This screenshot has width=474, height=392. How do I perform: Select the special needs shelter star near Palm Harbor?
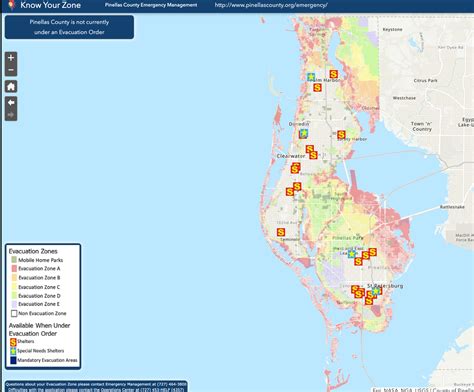(x=311, y=77)
